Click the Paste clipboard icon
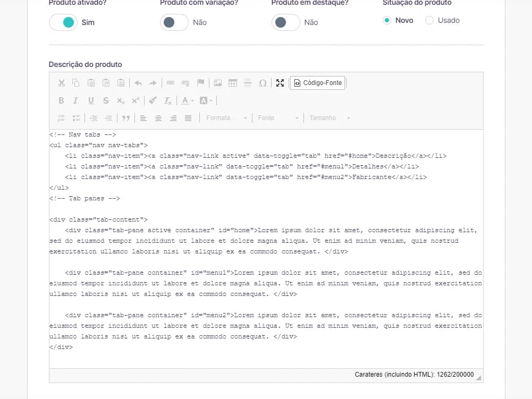The width and height of the screenshot is (532, 399). [x=91, y=83]
